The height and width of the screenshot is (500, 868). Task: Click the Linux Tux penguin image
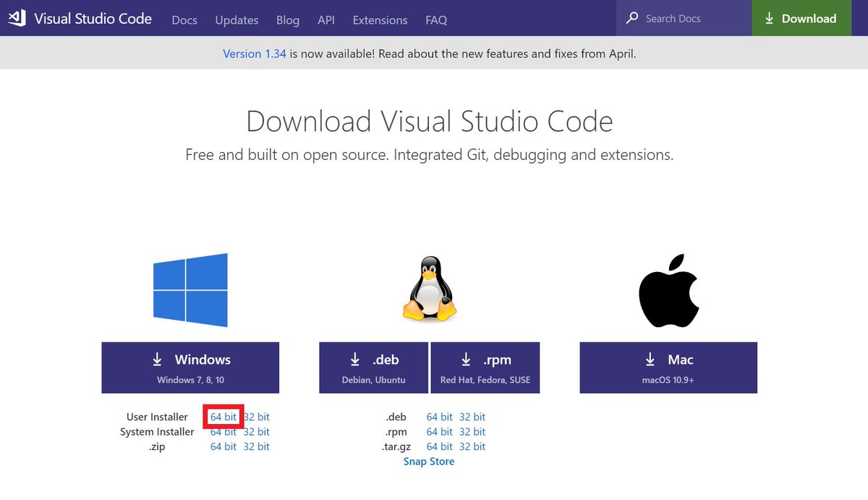click(x=429, y=289)
